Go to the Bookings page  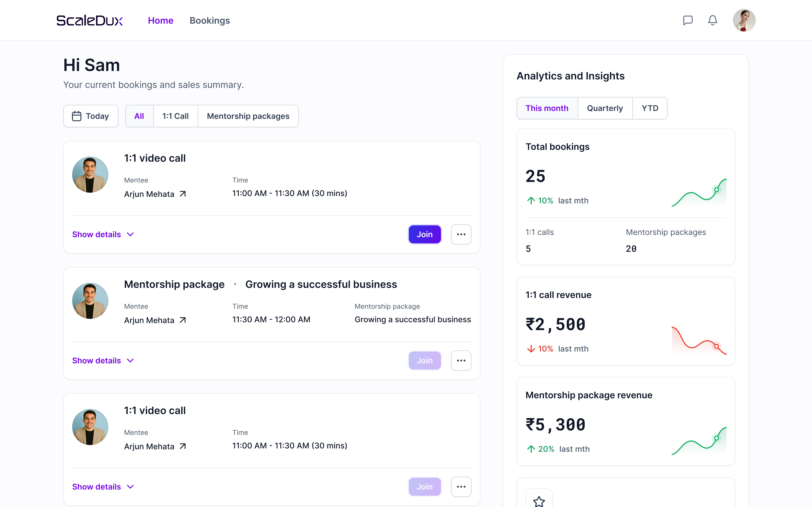point(210,20)
